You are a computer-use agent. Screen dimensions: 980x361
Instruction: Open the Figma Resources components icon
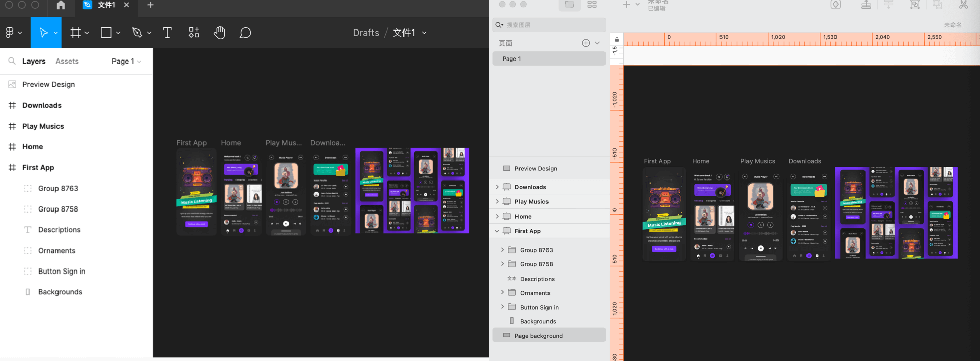(x=194, y=33)
